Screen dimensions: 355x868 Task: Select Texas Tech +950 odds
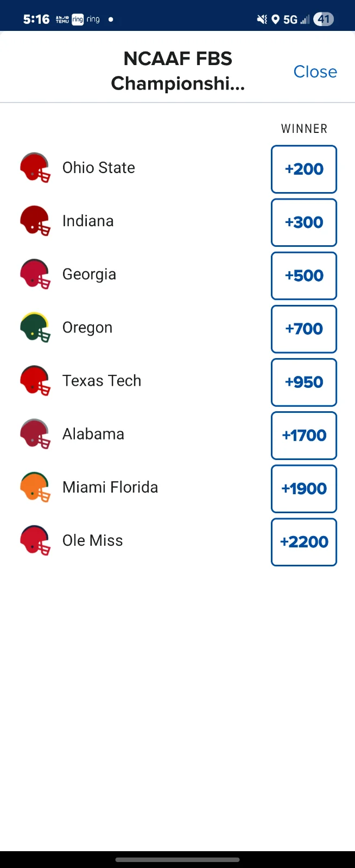304,382
